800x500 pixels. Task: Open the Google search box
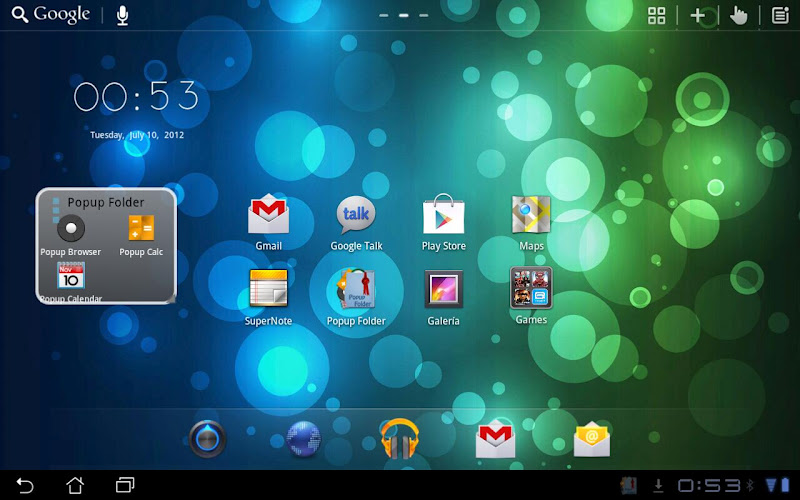[51, 15]
